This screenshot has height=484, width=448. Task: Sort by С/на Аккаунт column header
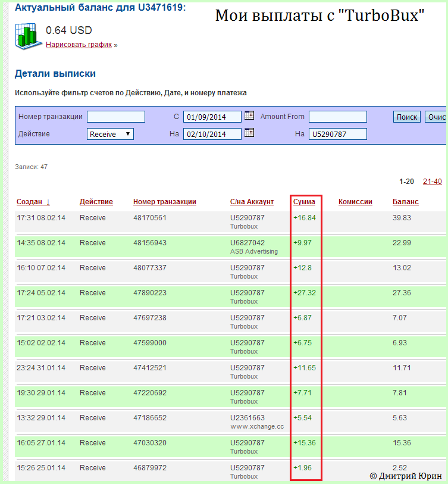tap(252, 202)
